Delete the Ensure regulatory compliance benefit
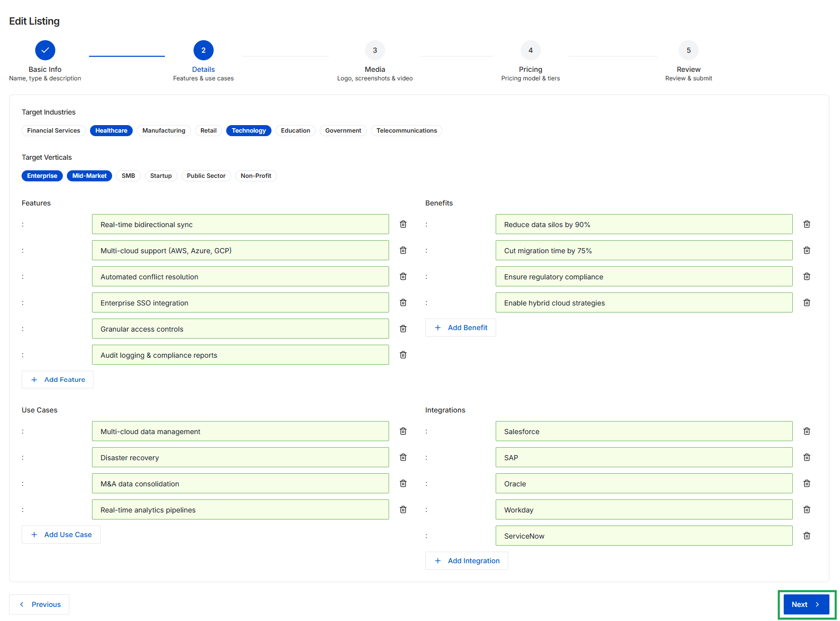 (x=807, y=276)
